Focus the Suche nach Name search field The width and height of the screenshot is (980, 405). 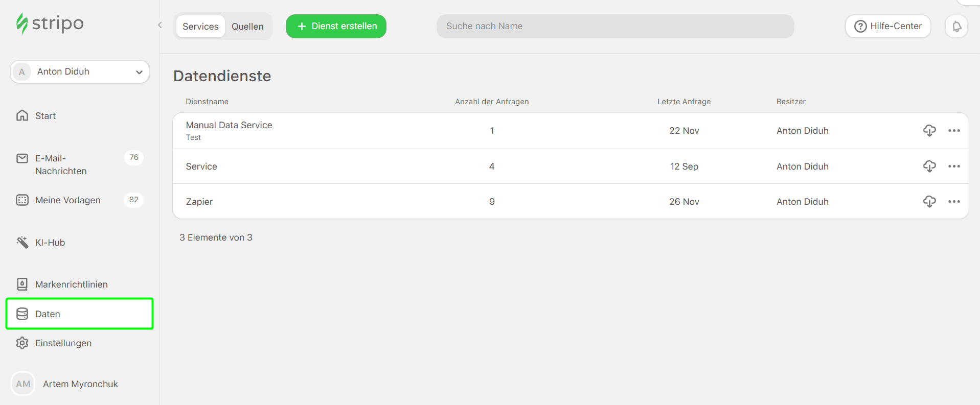point(614,27)
